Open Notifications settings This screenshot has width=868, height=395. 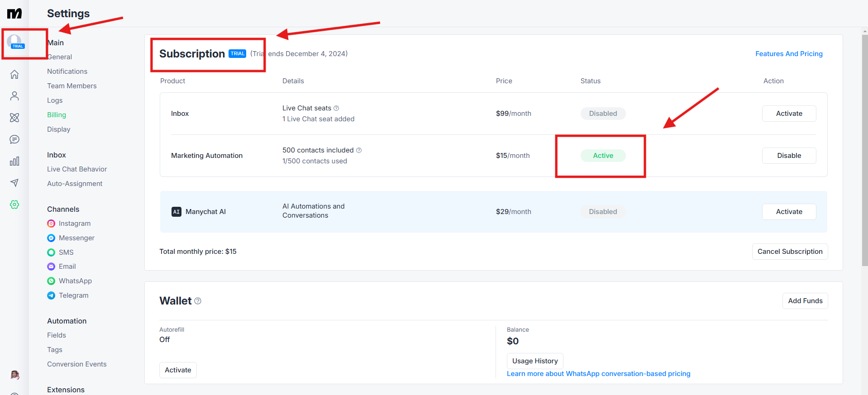[67, 71]
